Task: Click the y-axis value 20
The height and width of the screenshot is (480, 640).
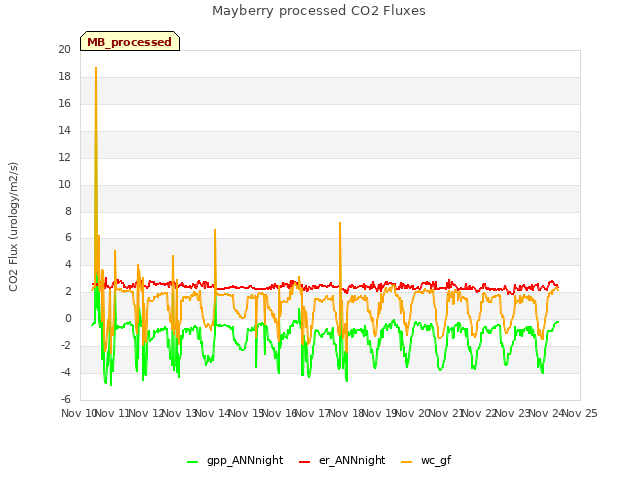Action: (x=64, y=49)
